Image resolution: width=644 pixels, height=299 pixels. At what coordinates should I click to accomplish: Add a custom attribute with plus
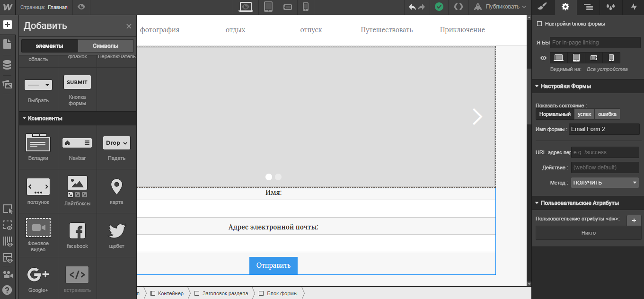tap(634, 220)
